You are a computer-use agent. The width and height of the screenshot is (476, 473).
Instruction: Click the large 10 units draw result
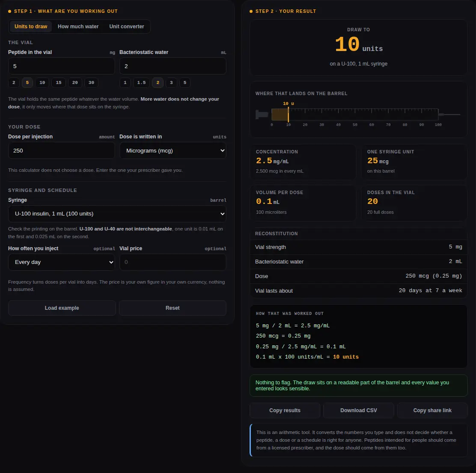359,45
